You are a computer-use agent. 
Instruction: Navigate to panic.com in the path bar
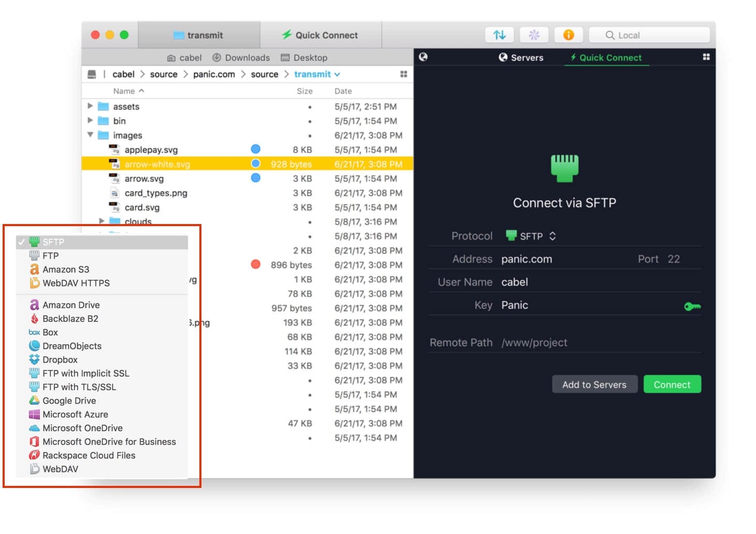click(x=214, y=75)
